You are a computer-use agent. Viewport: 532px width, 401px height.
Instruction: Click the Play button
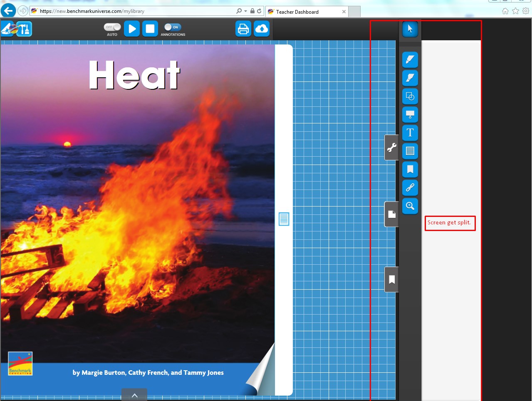[x=132, y=29]
